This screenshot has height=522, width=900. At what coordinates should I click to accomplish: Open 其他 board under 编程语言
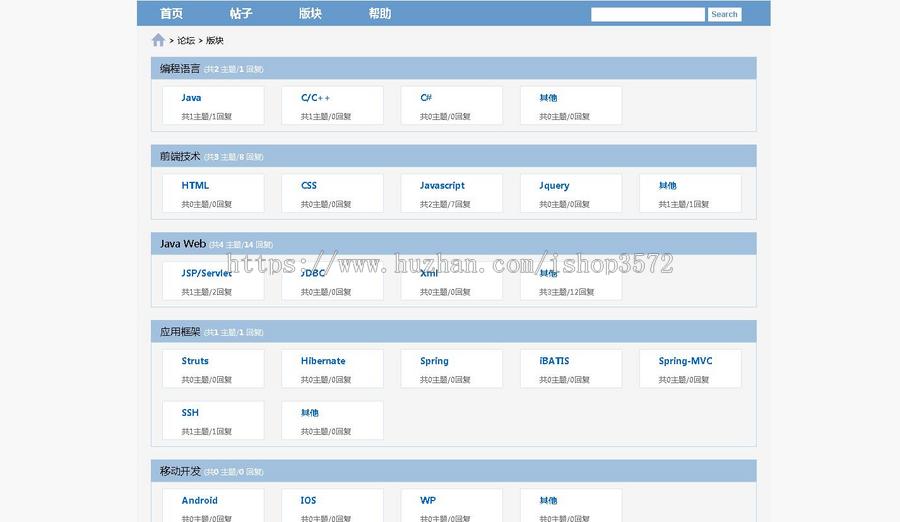pyautogui.click(x=548, y=98)
